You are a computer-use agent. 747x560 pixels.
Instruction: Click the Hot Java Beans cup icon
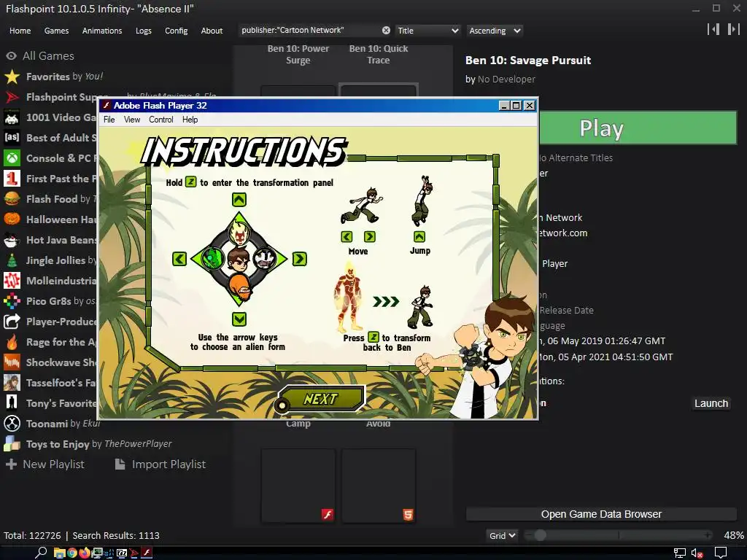(12, 240)
